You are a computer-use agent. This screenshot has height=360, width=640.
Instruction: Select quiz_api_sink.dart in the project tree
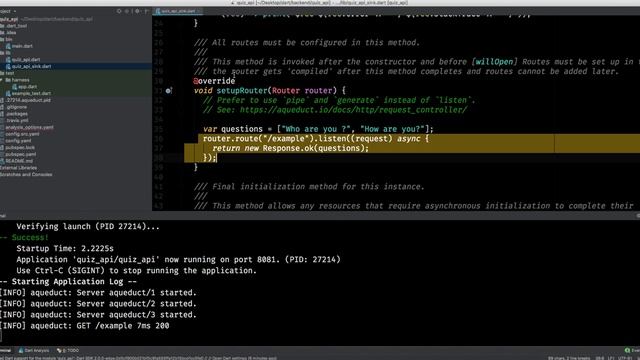[31, 66]
